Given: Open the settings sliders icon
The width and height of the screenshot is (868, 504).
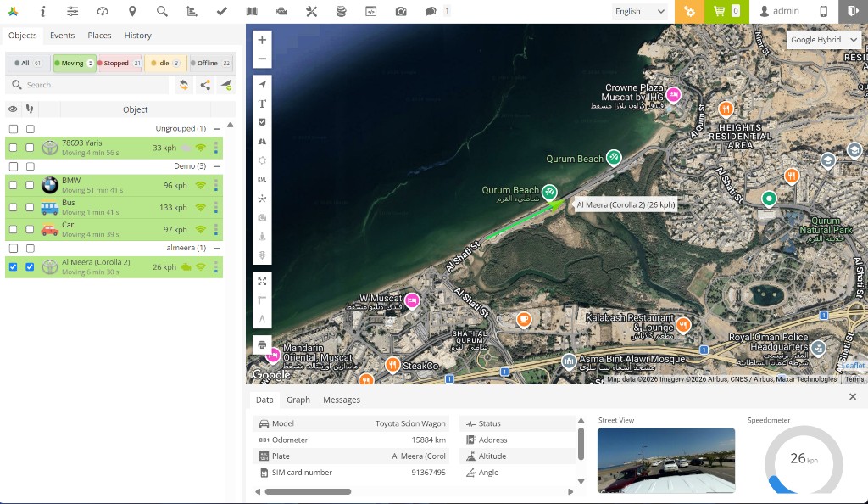Looking at the screenshot, I should point(73,11).
